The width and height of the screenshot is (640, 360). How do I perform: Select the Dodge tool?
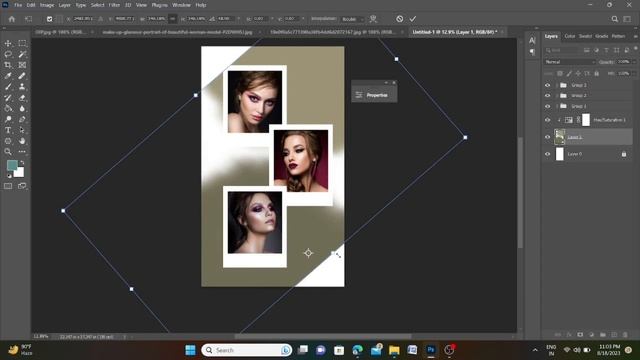pos(8,119)
